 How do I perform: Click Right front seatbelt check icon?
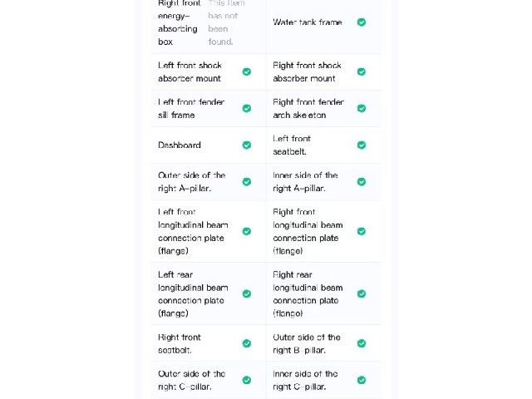pyautogui.click(x=247, y=343)
